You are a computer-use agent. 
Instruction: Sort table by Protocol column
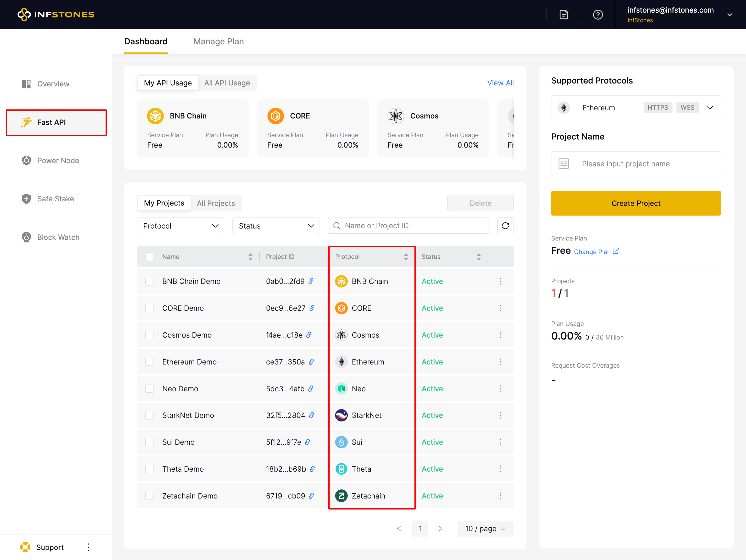coord(406,257)
